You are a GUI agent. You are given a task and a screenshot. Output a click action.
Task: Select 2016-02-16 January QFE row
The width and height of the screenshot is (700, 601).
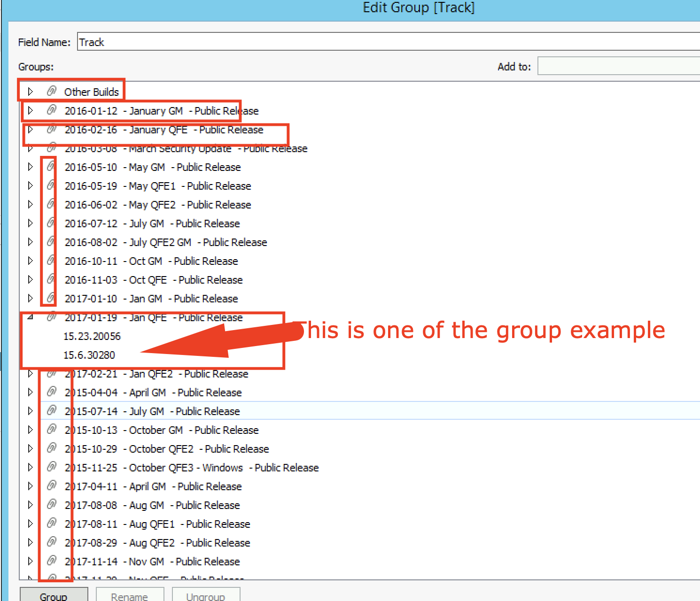pos(164,130)
